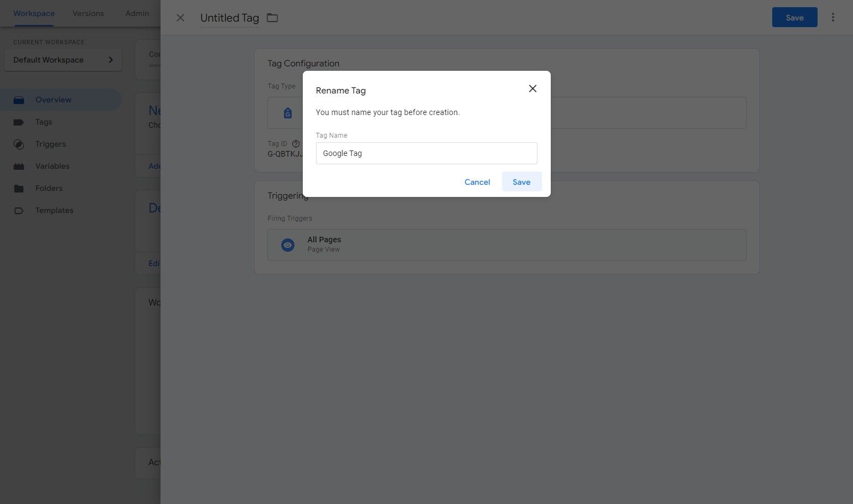853x504 pixels.
Task: Click the folder icon beside Untitled Tag
Action: click(x=272, y=18)
